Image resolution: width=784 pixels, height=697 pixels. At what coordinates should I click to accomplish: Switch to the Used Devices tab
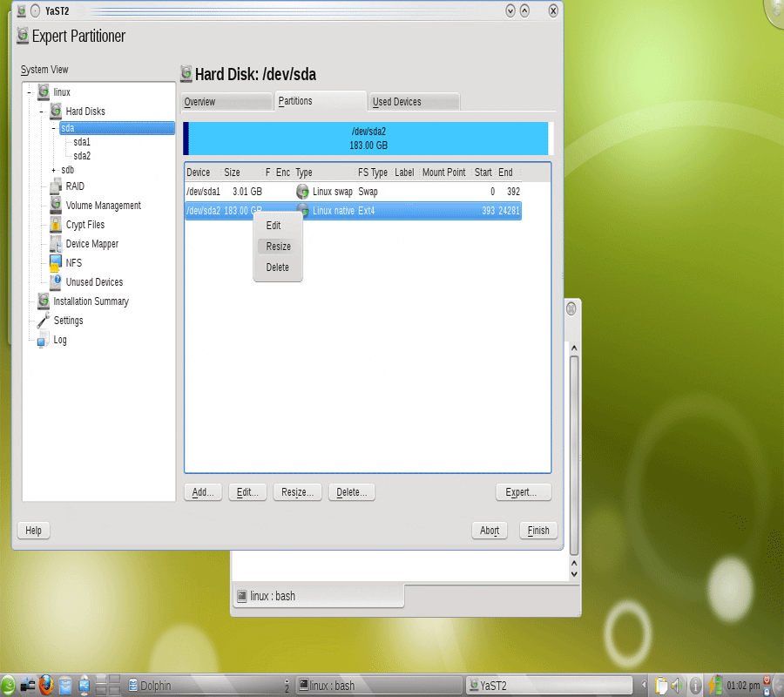[x=415, y=101]
